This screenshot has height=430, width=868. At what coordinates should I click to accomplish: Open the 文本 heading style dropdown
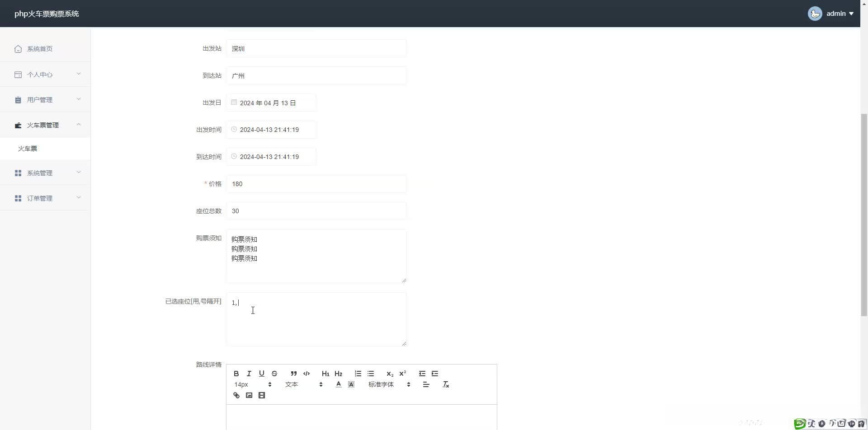[x=304, y=384]
